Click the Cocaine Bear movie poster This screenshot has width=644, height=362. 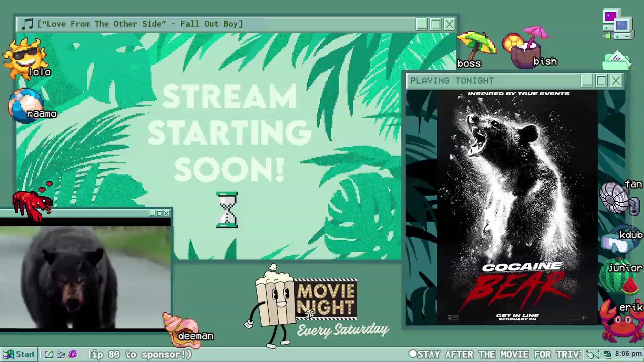coord(518,207)
